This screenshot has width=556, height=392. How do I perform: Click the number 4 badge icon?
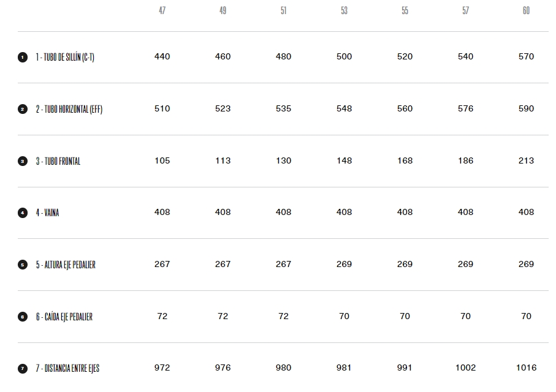pos(23,213)
